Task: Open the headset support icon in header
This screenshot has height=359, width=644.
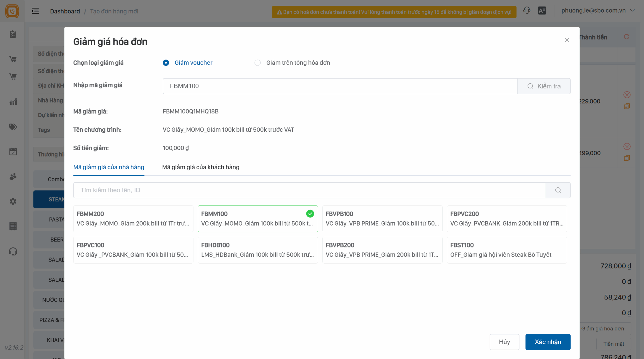Action: point(527,11)
